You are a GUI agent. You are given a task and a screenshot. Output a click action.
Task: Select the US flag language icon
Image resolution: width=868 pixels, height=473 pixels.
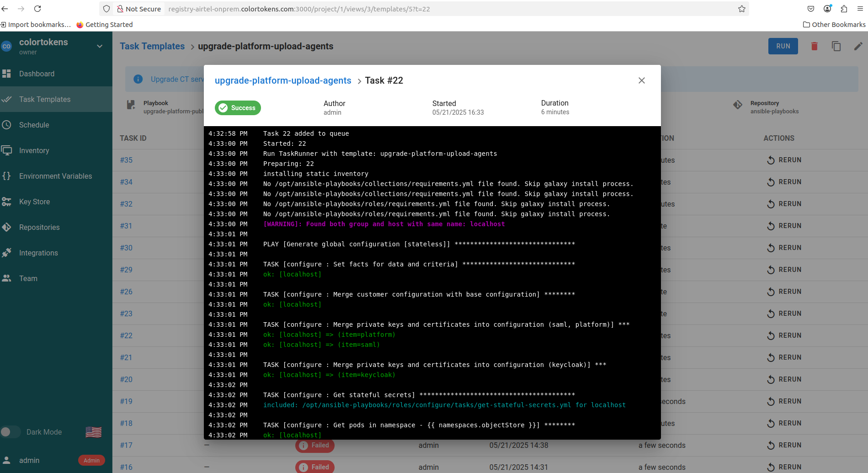coord(93,432)
